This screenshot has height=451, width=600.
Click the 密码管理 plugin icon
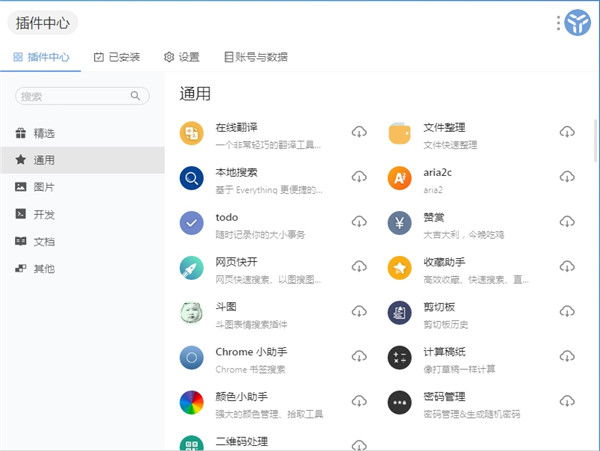pos(400,402)
